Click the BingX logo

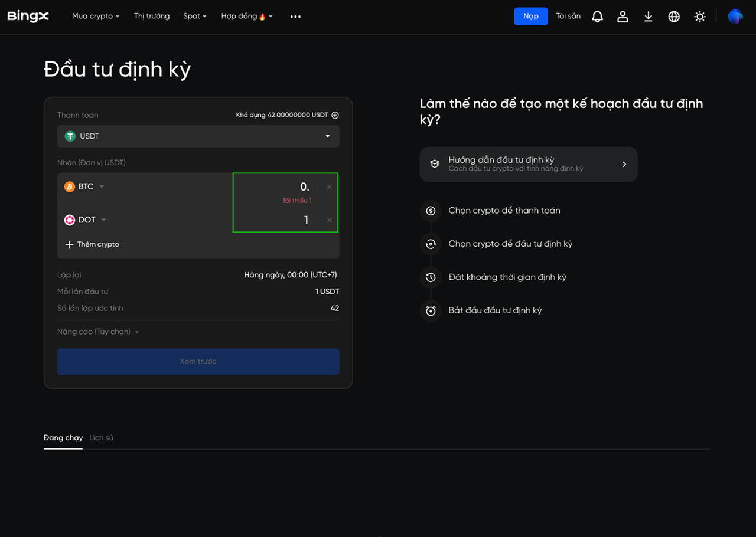[28, 17]
